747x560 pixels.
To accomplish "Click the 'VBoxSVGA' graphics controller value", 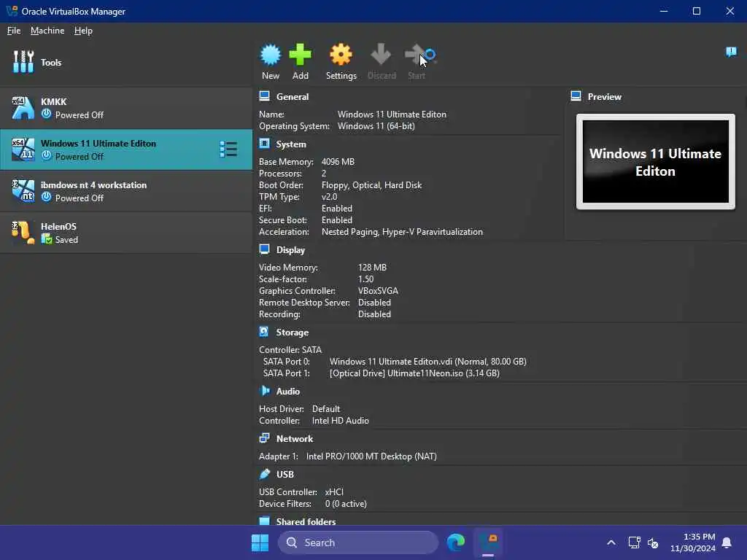I will tap(378, 291).
